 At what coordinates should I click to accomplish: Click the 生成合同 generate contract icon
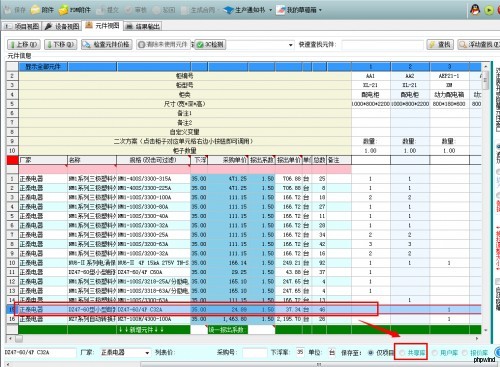pyautogui.click(x=184, y=10)
